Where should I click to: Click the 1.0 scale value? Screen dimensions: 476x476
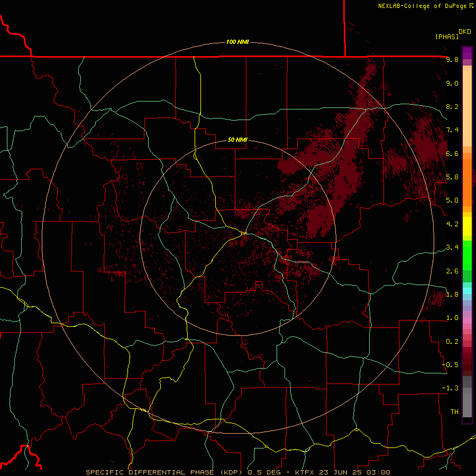[452, 318]
